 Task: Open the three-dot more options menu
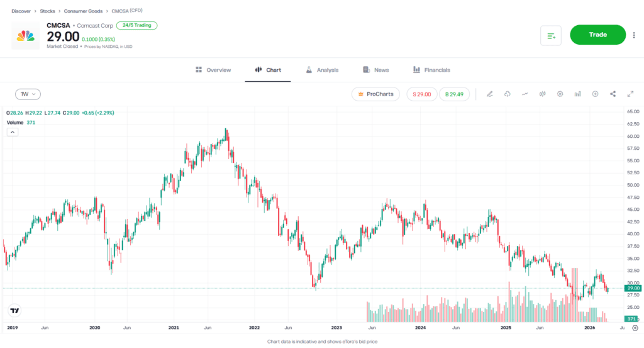634,35
